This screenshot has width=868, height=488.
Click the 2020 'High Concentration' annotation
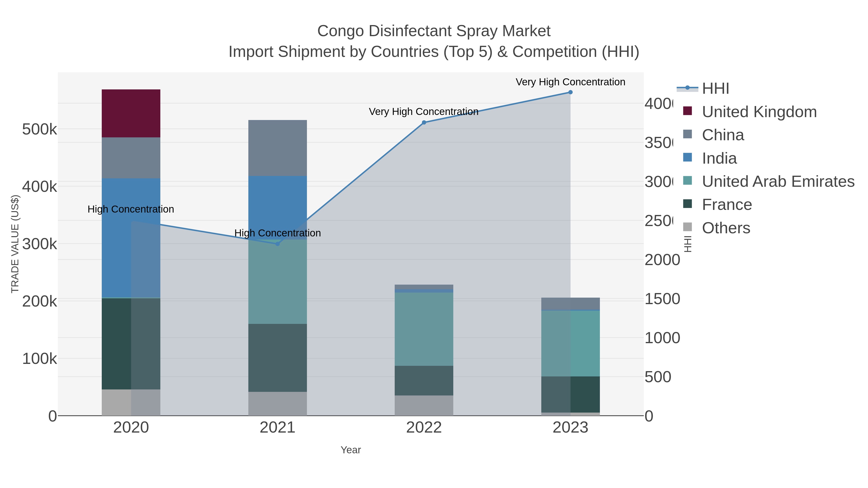click(131, 209)
